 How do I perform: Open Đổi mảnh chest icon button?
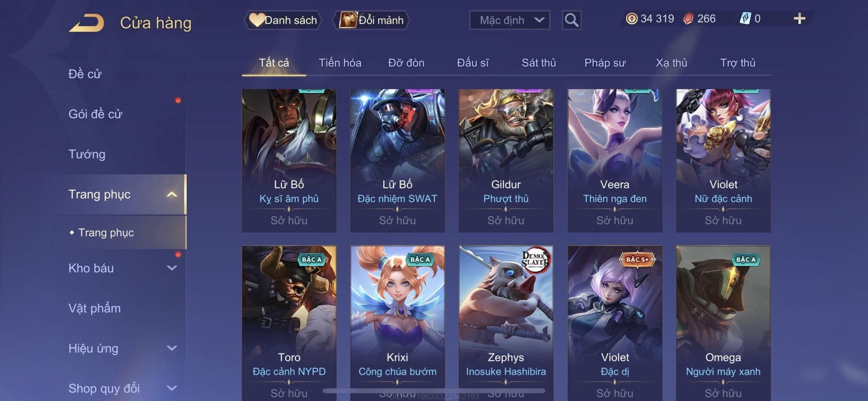click(371, 20)
